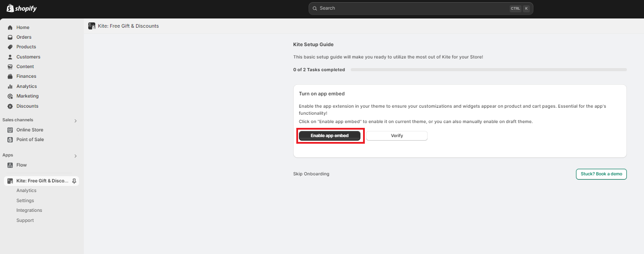Click the Discounts badge icon

coord(10,106)
